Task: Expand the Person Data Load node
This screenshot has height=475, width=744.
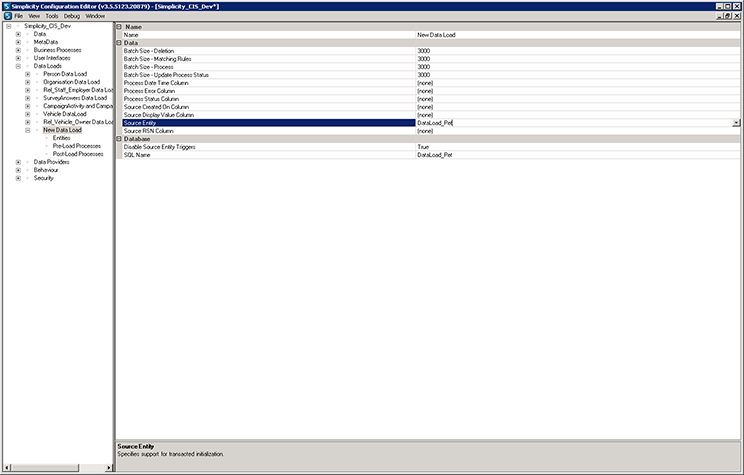Action: coord(28,75)
